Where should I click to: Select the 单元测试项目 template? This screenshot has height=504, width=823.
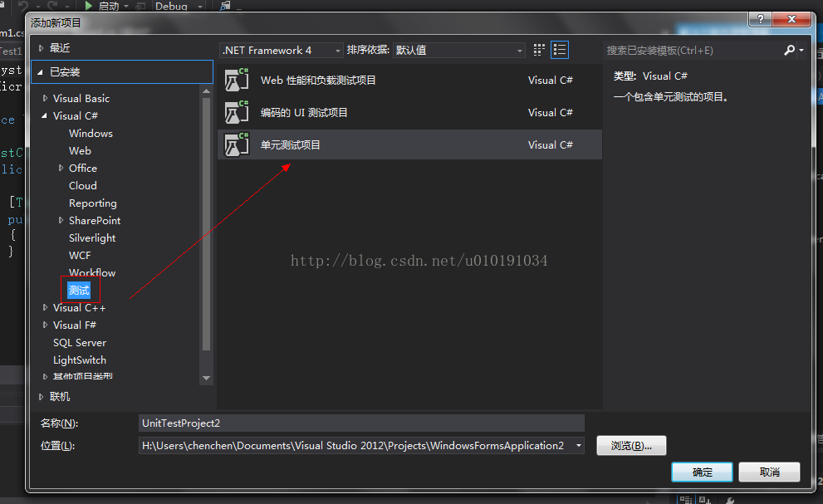pos(409,145)
